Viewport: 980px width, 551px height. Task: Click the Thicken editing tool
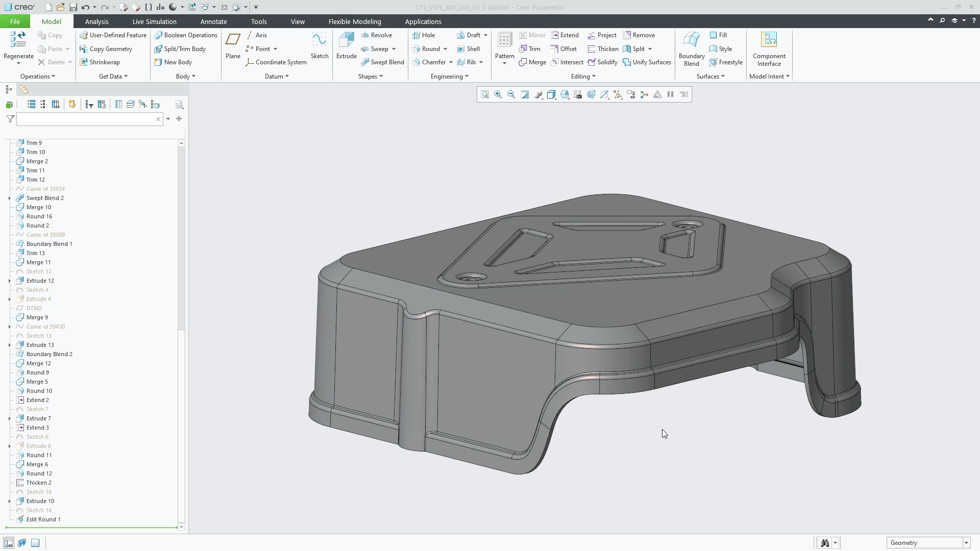coord(603,49)
